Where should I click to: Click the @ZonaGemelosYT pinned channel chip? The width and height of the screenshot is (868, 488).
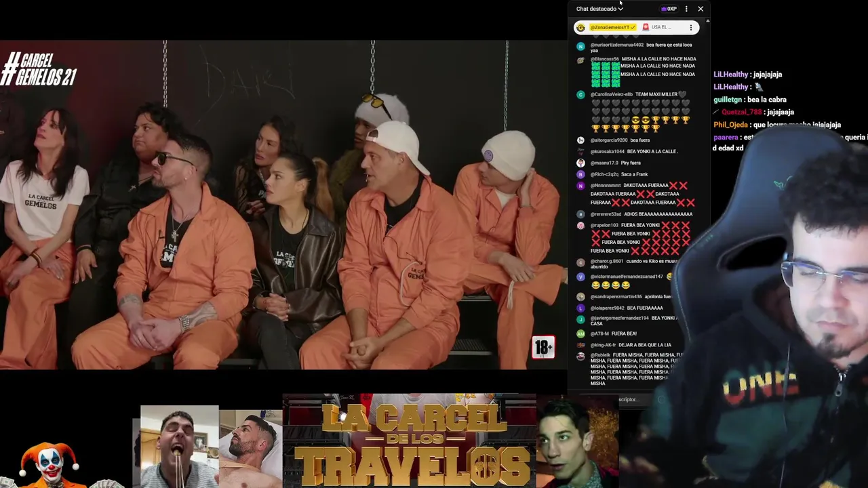612,28
